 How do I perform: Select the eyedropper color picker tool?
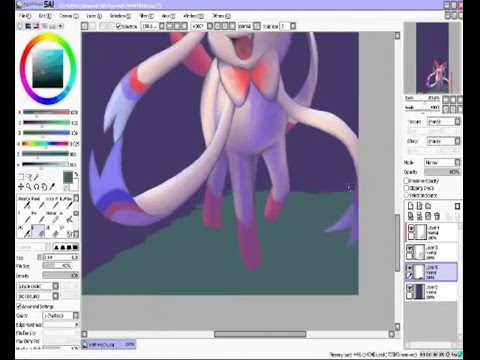52,187
